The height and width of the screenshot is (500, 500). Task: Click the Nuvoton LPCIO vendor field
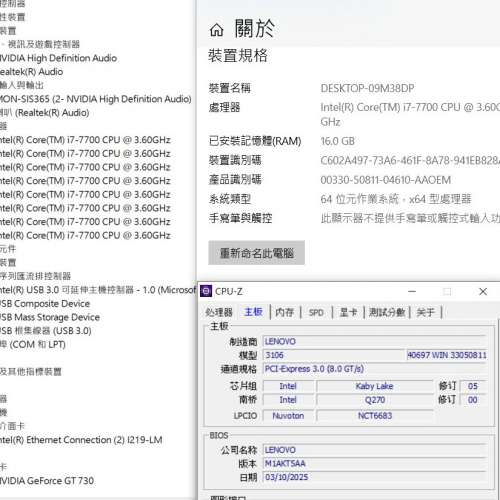pos(288,415)
